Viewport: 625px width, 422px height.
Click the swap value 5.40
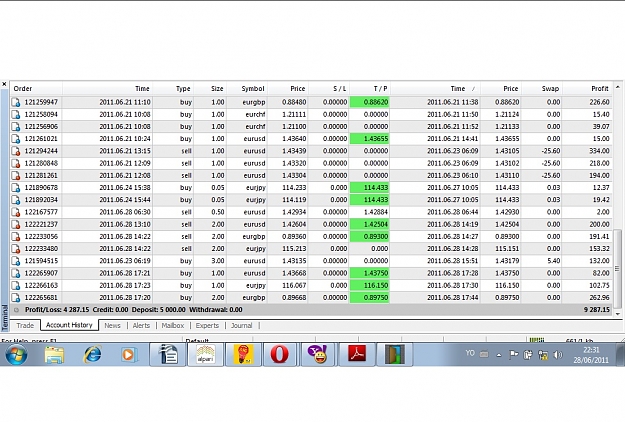pos(554,261)
